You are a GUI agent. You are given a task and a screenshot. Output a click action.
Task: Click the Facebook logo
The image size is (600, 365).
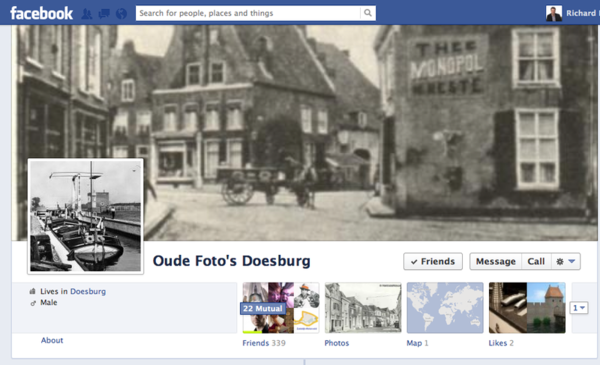41,13
